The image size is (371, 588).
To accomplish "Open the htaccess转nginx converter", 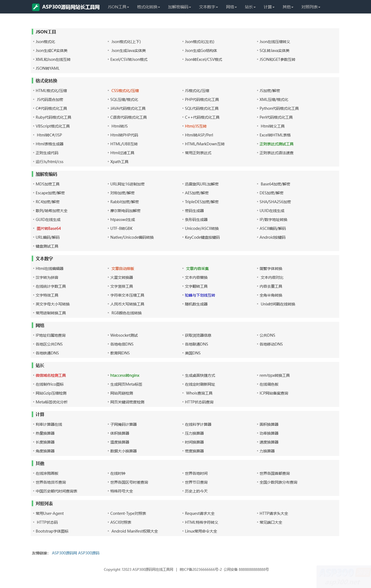I will (125, 375).
